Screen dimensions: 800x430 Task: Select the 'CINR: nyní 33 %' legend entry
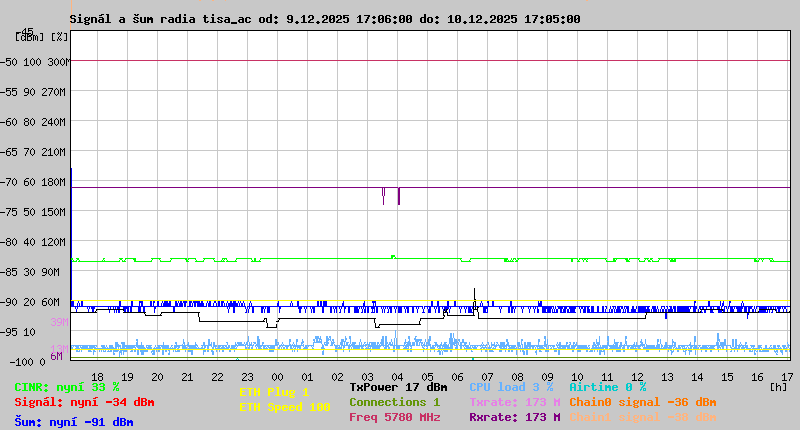(x=67, y=387)
